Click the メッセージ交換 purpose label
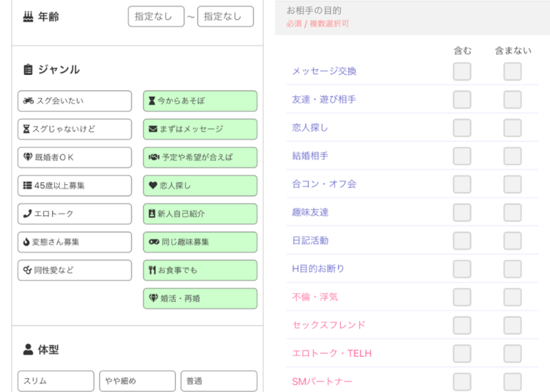Viewport: 550px width, 392px height. coord(324,72)
